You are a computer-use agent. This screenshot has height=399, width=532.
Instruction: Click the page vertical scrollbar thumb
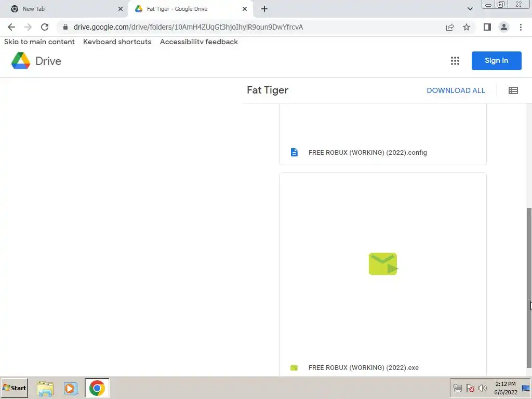coord(529,288)
